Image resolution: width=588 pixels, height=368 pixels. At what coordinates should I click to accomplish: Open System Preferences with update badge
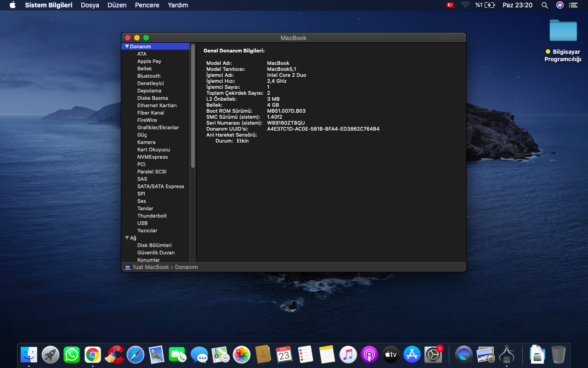433,355
